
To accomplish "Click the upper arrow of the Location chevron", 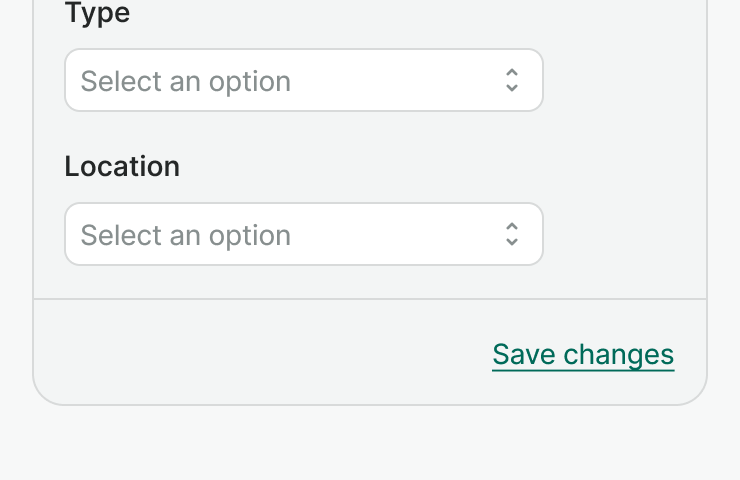I will point(512,227).
